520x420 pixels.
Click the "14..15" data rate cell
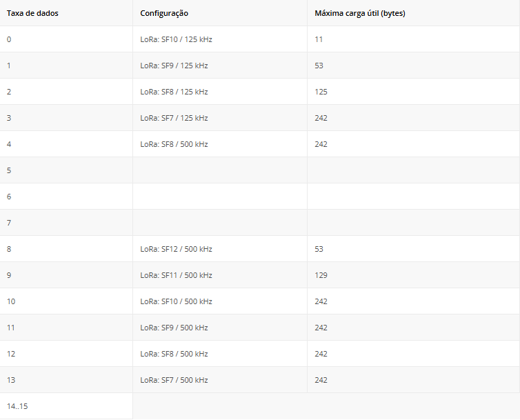[17, 406]
